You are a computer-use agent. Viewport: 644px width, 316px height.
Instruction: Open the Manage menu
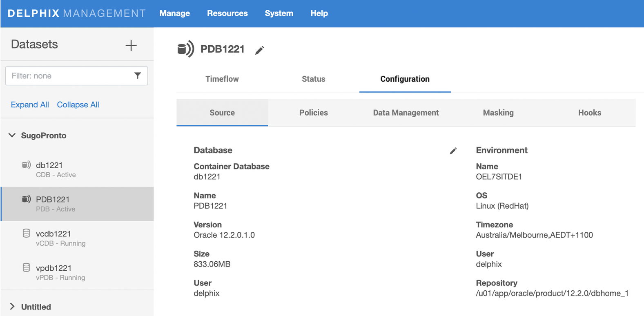pyautogui.click(x=175, y=13)
